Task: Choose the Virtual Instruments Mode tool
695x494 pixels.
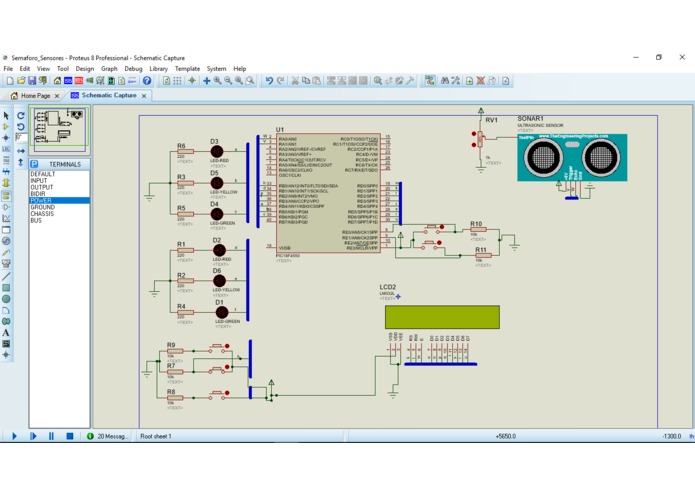Action: pos(6,263)
